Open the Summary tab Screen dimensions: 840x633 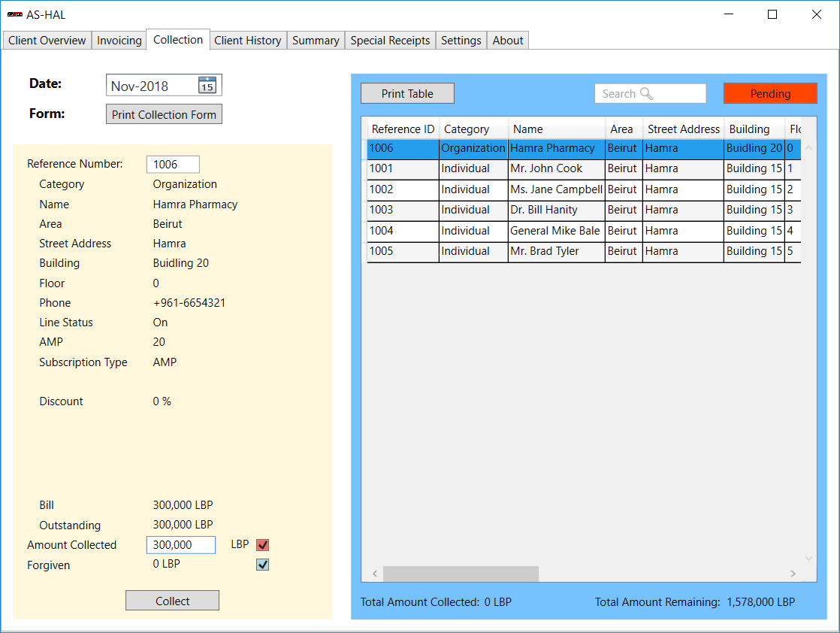coord(316,40)
